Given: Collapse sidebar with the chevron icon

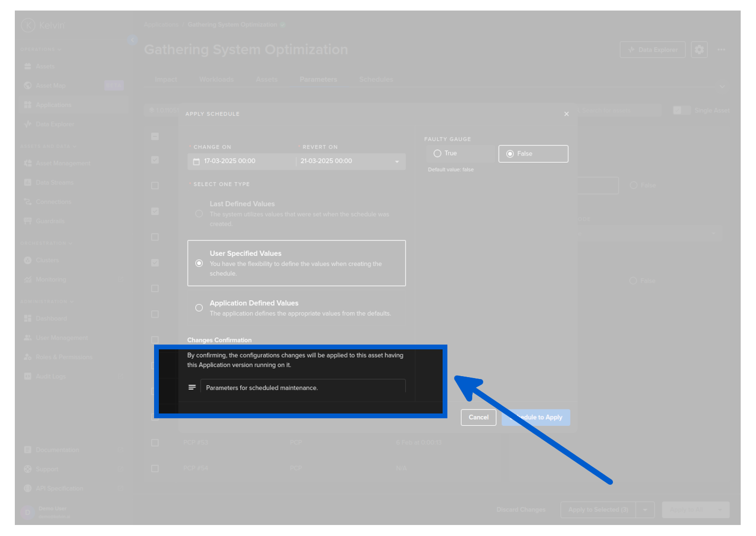Looking at the screenshot, I should point(133,40).
